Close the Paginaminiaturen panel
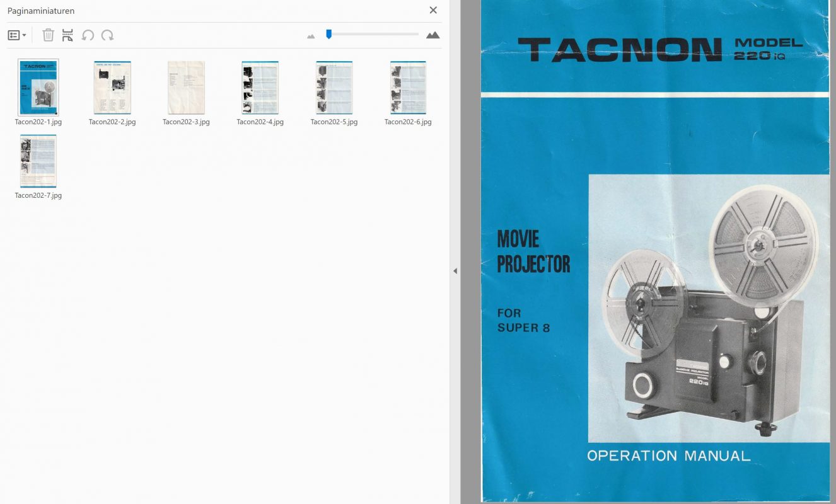Viewport: 836px width, 504px height. (x=433, y=10)
